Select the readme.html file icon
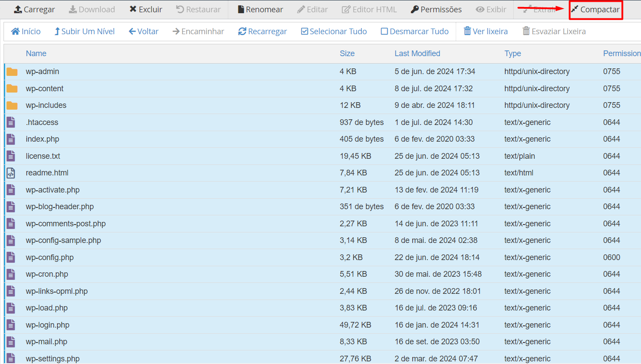Viewport: 641px width, 364px height. tap(11, 173)
